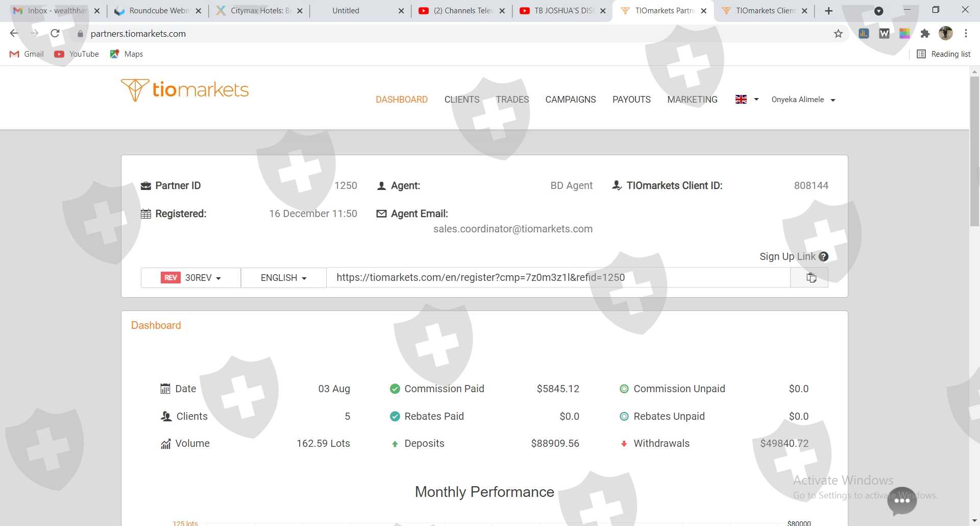980x526 pixels.
Task: Open YouTube bookmark
Action: (77, 54)
